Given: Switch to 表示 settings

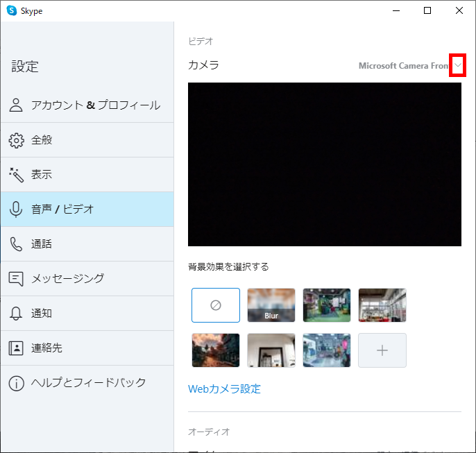Looking at the screenshot, I should coord(87,175).
